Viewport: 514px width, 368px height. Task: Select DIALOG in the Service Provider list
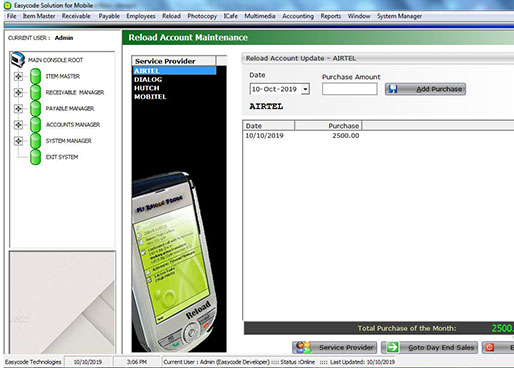[x=148, y=79]
